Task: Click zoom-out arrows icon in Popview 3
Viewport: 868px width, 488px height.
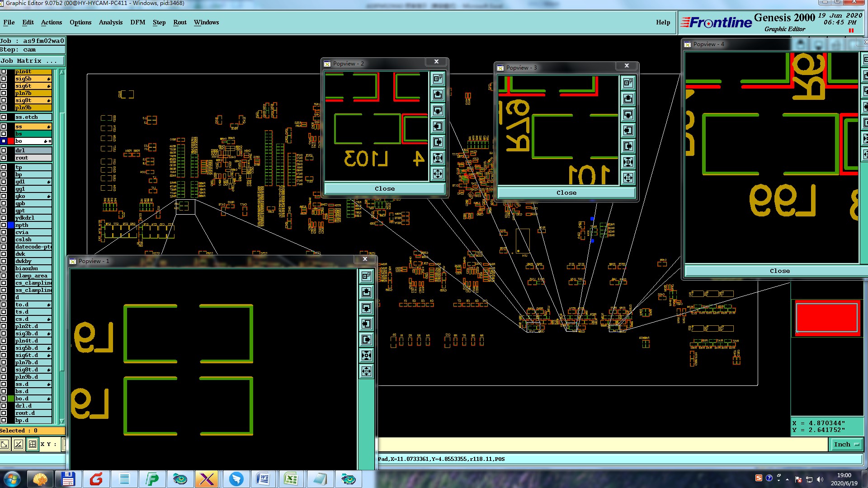Action: click(628, 178)
